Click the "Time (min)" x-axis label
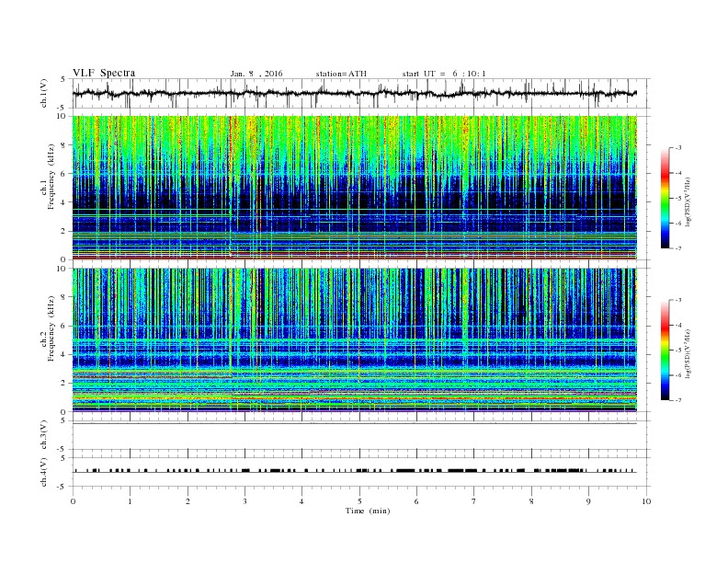Viewport: 728px width, 563px height. click(x=368, y=511)
